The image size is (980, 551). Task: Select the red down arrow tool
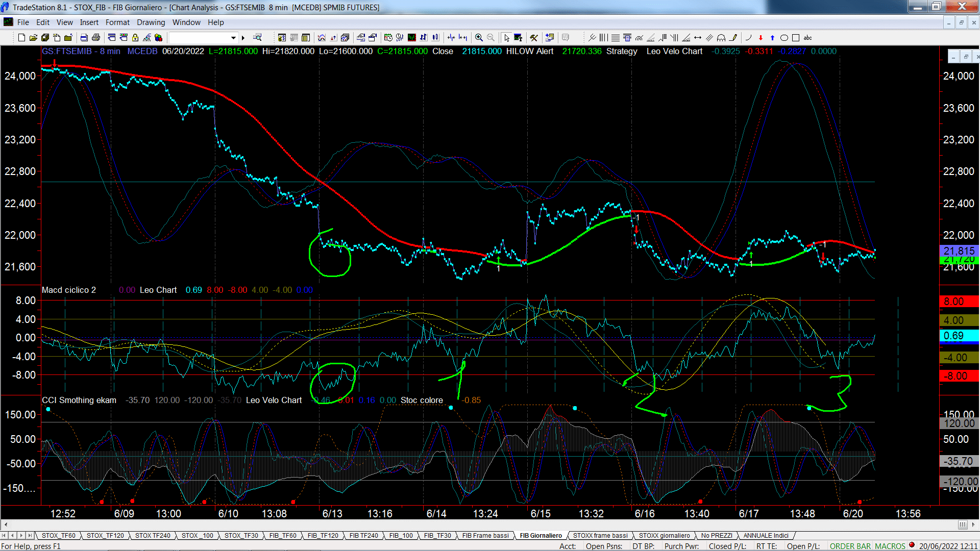(761, 38)
